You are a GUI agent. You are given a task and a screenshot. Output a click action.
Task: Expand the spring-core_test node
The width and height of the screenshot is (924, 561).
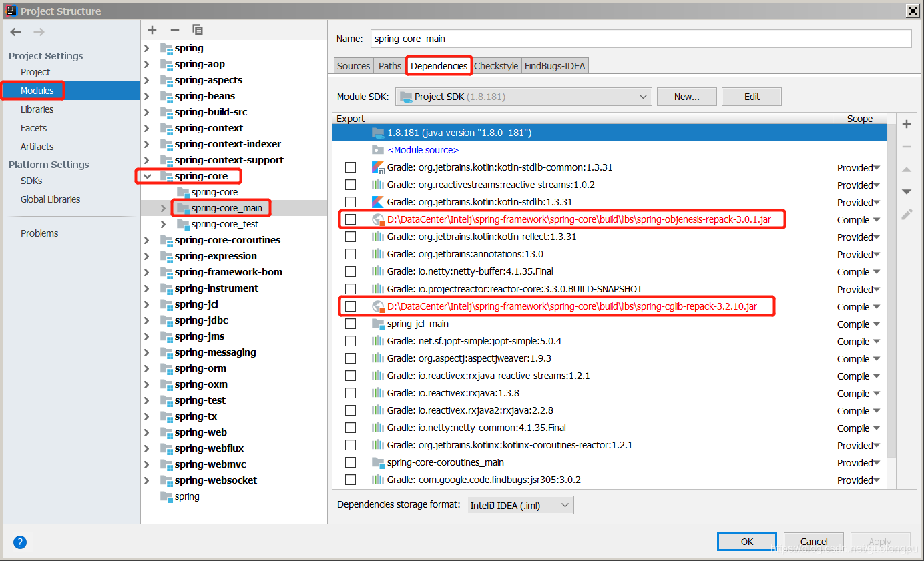(163, 224)
